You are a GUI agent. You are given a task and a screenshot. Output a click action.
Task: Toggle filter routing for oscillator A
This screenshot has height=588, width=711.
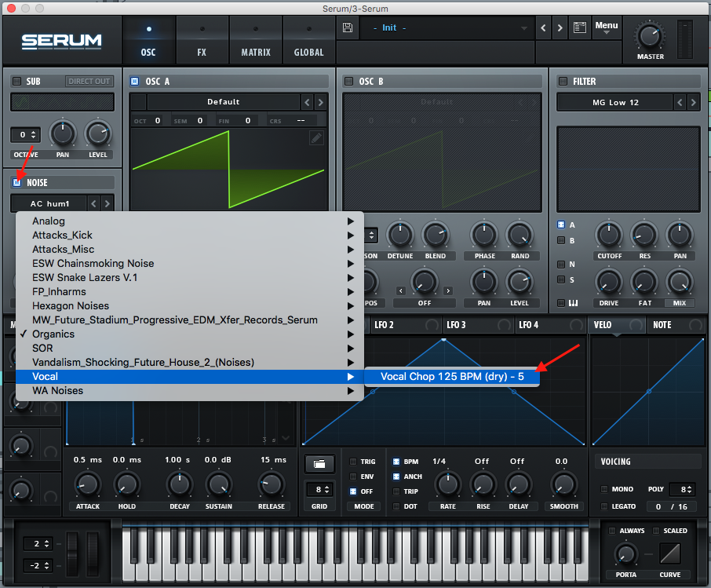pos(561,225)
